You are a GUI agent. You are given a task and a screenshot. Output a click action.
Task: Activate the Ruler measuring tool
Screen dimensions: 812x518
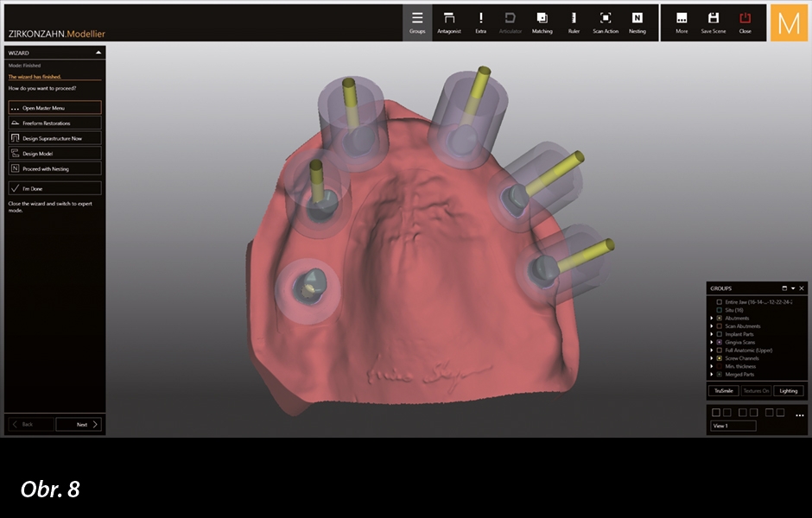pyautogui.click(x=574, y=22)
